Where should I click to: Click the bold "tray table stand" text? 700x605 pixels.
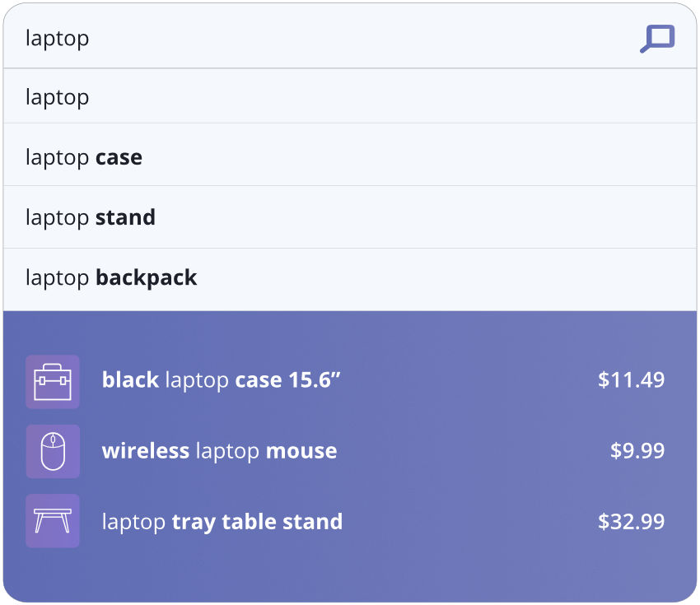(257, 522)
